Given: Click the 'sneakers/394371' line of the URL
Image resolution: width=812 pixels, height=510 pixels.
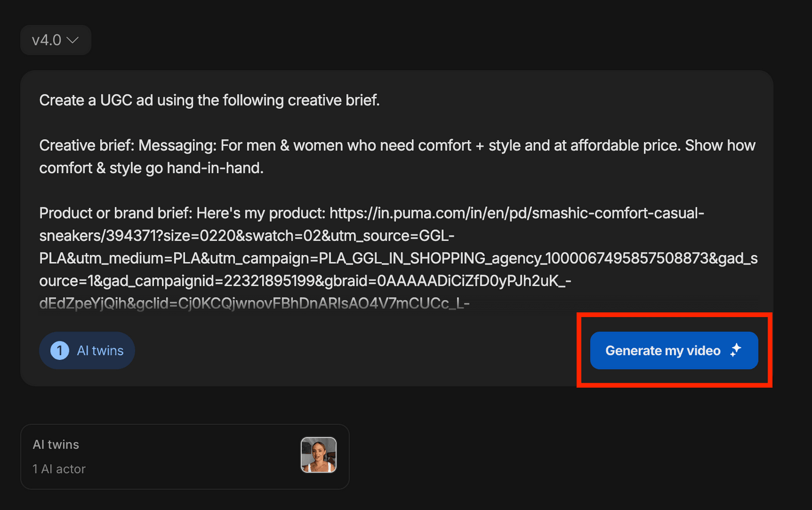Looking at the screenshot, I should (x=246, y=236).
